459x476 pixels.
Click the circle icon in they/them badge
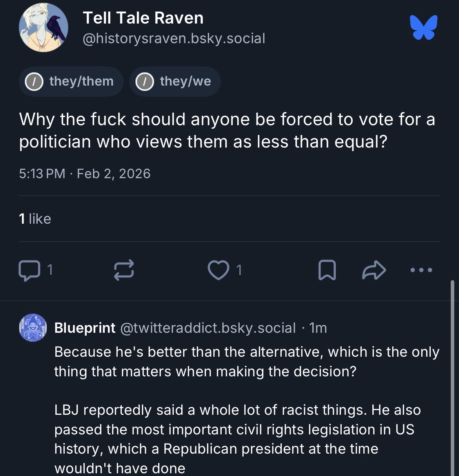point(34,82)
